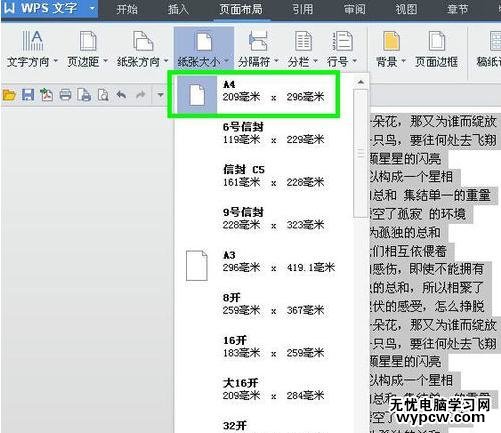Image resolution: width=501 pixels, height=433 pixels.
Task: Expand the 分隔符 dropdown arrow
Action: (x=276, y=61)
